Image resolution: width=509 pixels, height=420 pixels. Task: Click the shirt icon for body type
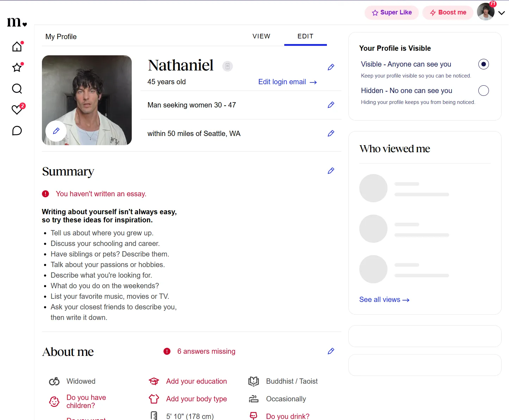click(x=154, y=399)
